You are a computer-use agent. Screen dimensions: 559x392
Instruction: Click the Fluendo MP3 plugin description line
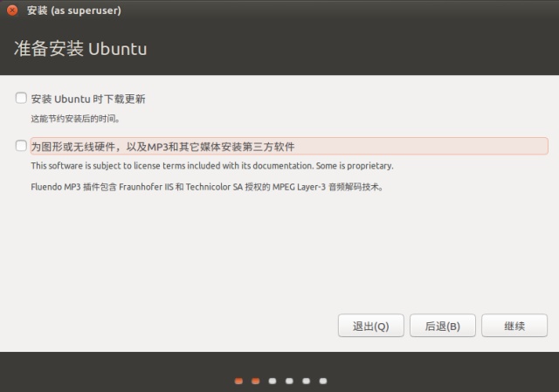click(207, 187)
